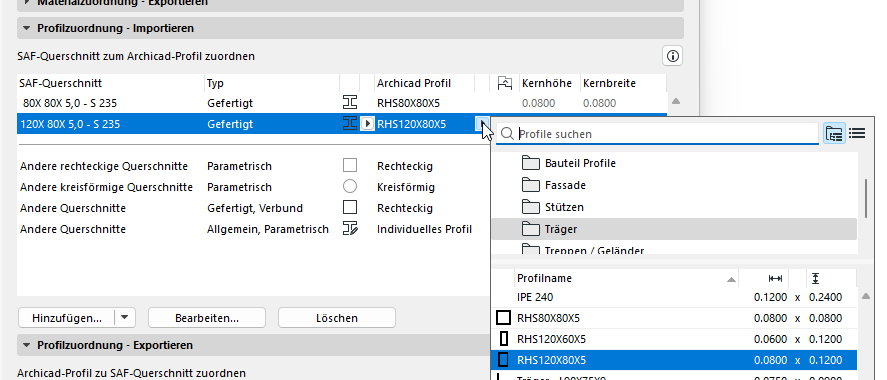Viewport: 887px width, 380px height.
Task: Select the Träger folder
Action: [674, 229]
